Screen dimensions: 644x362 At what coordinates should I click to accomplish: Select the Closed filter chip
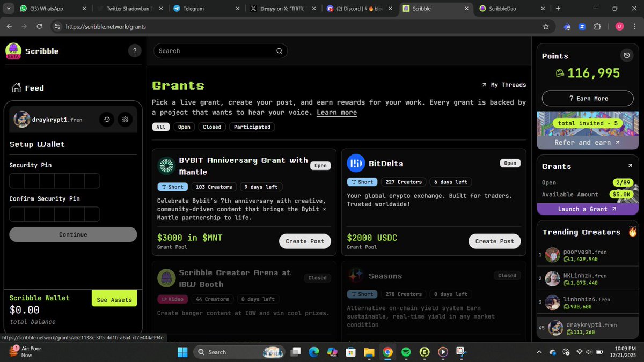(x=212, y=127)
